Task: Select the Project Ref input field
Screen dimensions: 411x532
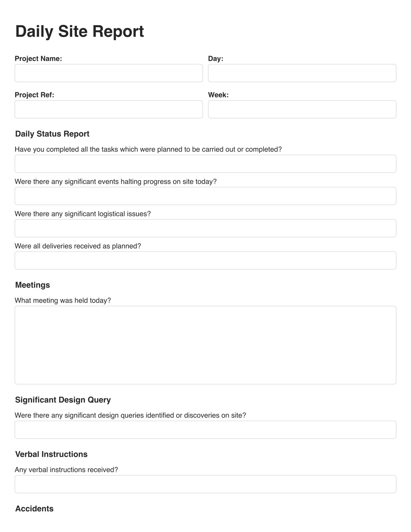Action: pos(108,109)
